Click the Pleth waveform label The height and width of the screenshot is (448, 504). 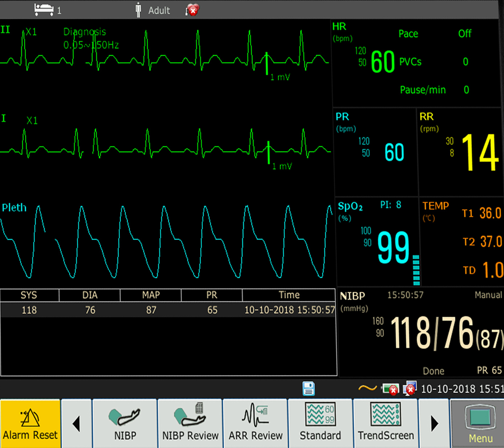(x=14, y=208)
